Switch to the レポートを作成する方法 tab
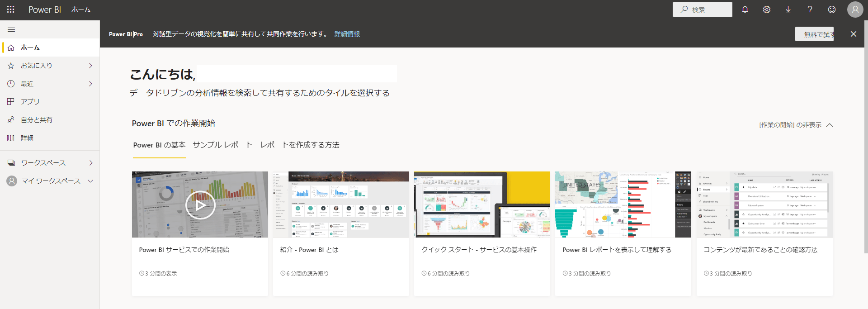This screenshot has height=309, width=868. coord(300,145)
